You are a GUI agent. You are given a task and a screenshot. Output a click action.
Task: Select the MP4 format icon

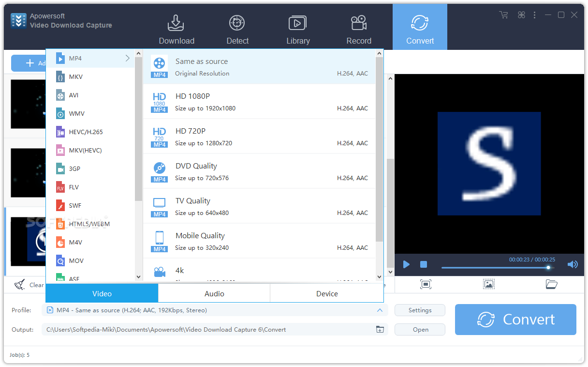tap(60, 59)
